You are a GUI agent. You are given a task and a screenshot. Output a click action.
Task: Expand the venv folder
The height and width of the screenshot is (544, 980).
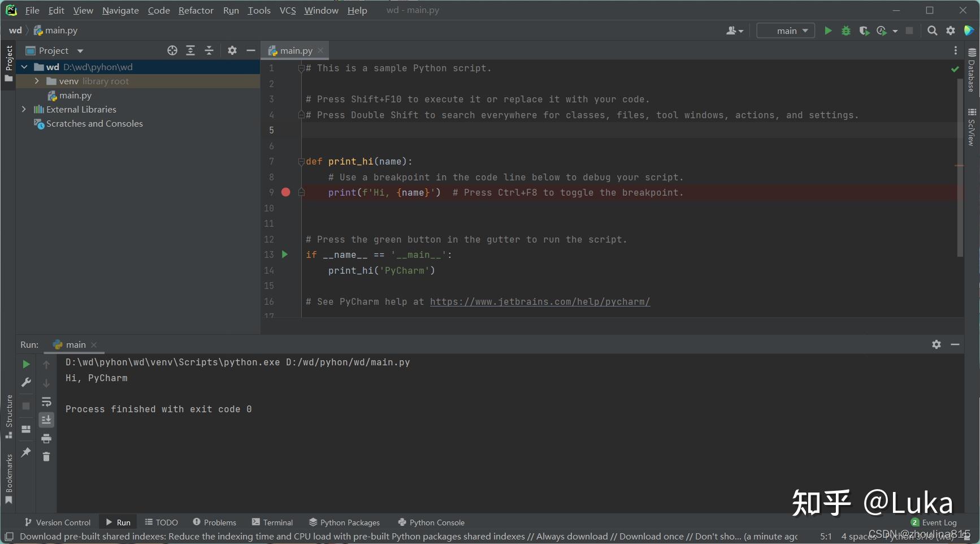point(37,81)
